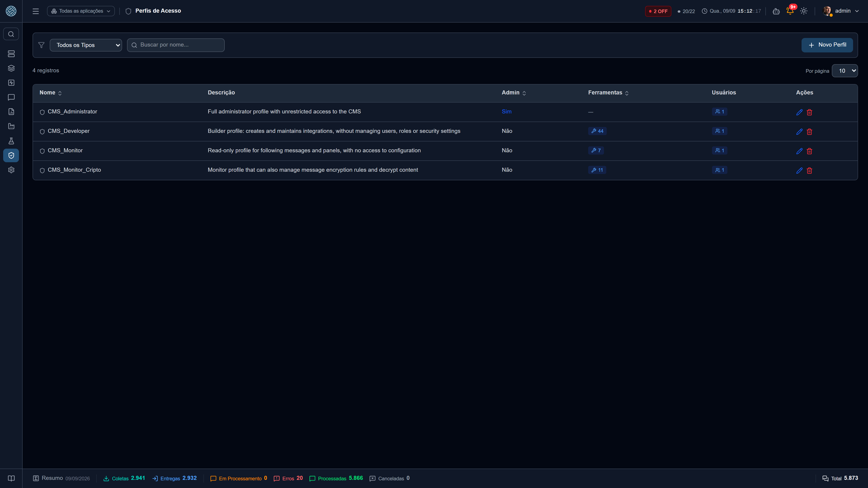Open the Todas as aplicações dropdown

tap(81, 11)
